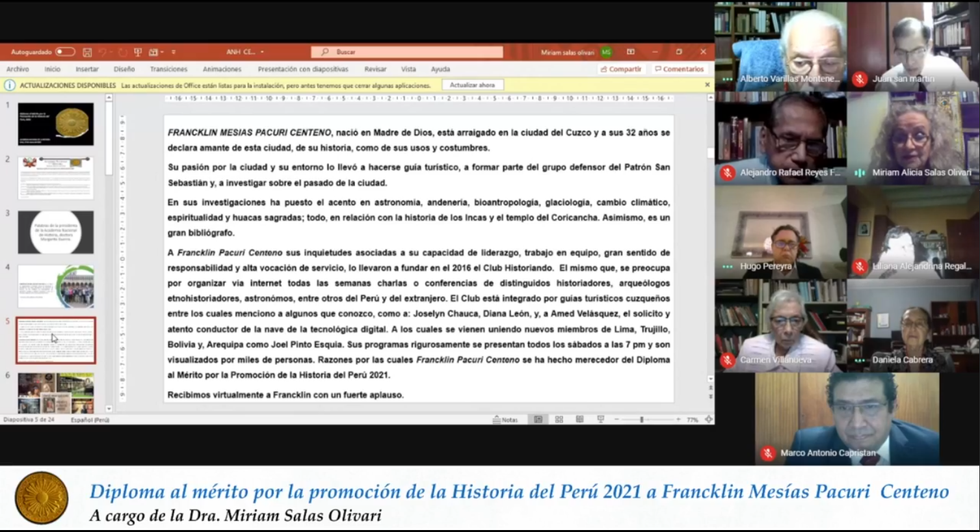The image size is (980, 532).
Task: Open the ANH CE file name dropdown
Action: click(x=262, y=52)
